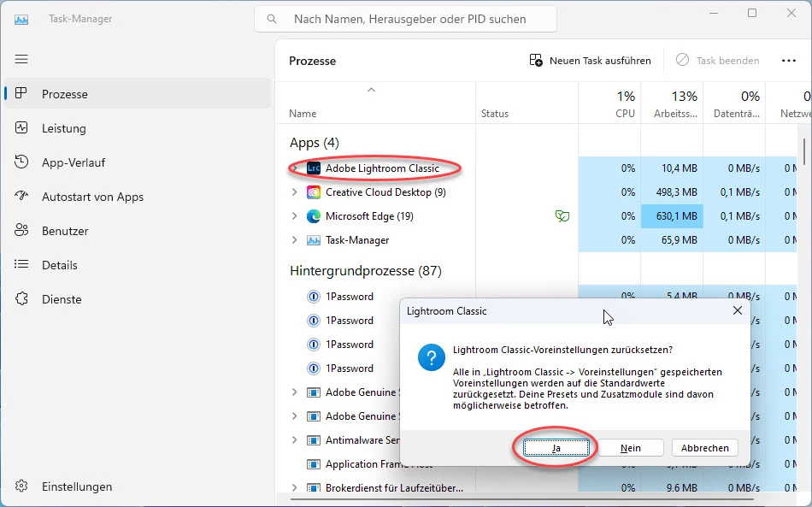Click the Prozesse sidebar icon
This screenshot has height=507, width=812.
21,93
